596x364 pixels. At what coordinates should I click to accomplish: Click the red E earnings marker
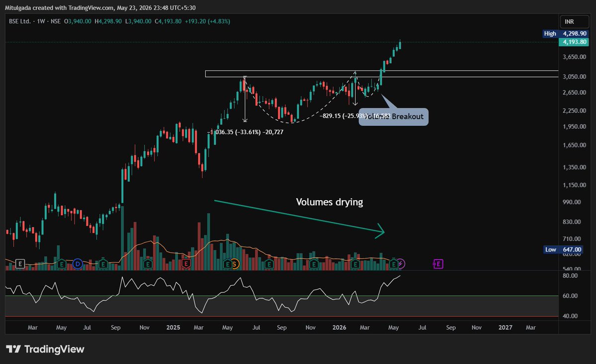click(x=187, y=264)
